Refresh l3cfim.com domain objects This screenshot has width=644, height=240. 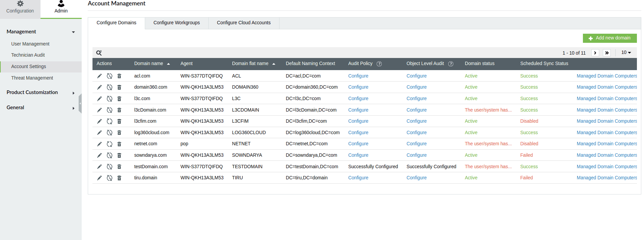[x=109, y=121]
